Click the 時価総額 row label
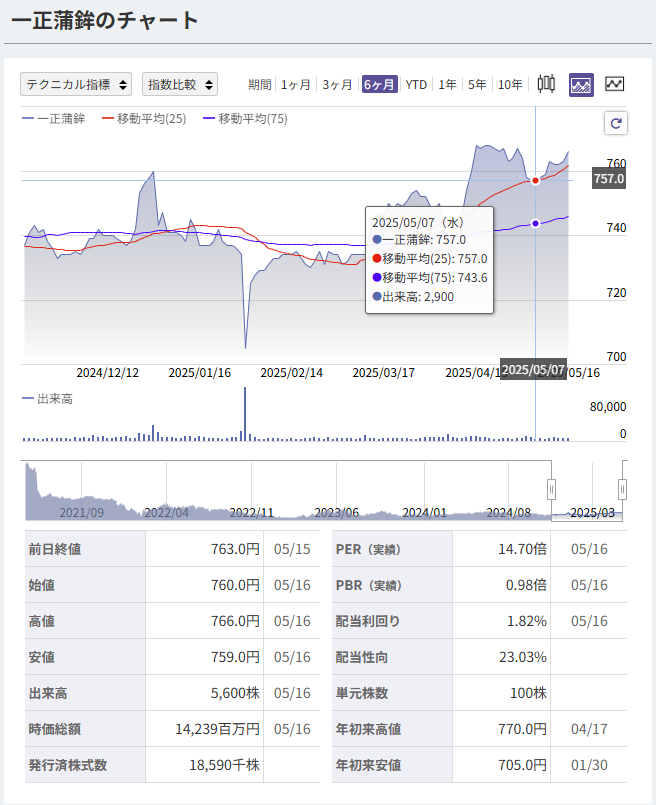 click(55, 729)
